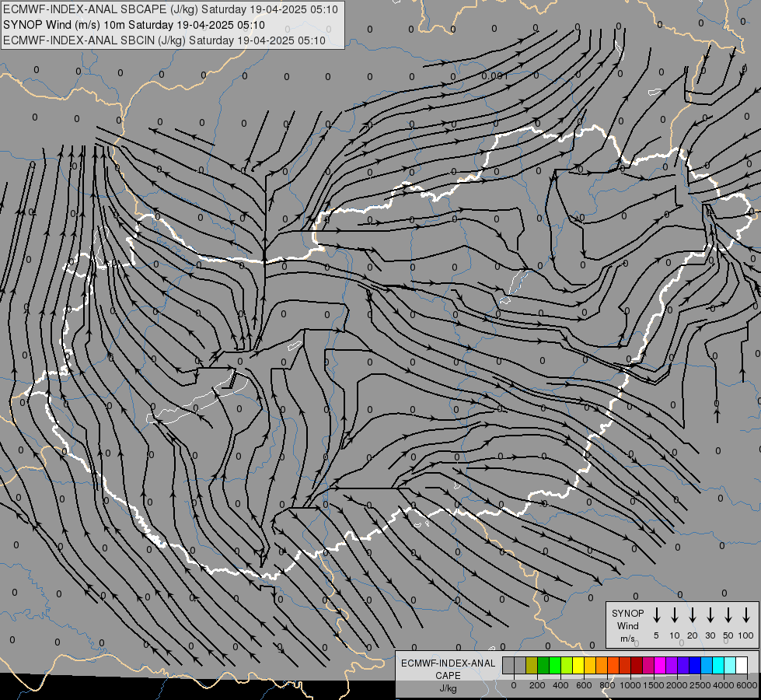Click the 6000 tick label on CAPE scale
The image size is (761, 700).
(x=747, y=685)
